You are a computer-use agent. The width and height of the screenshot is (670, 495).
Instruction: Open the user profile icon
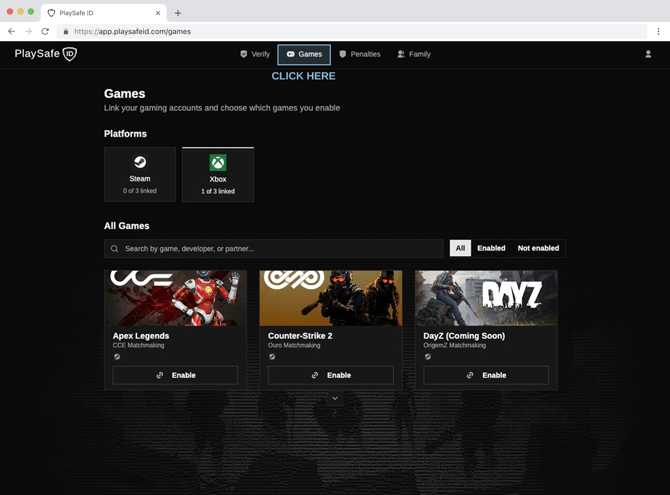(x=648, y=54)
